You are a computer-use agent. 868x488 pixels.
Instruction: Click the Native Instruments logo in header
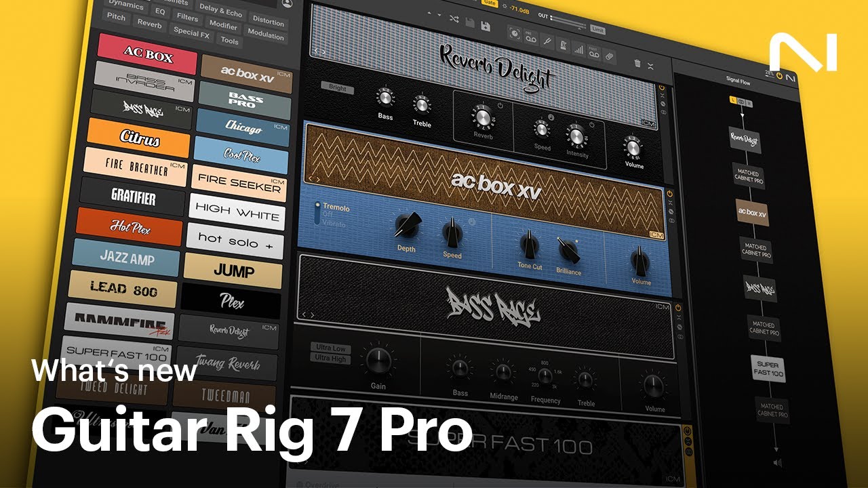click(791, 78)
